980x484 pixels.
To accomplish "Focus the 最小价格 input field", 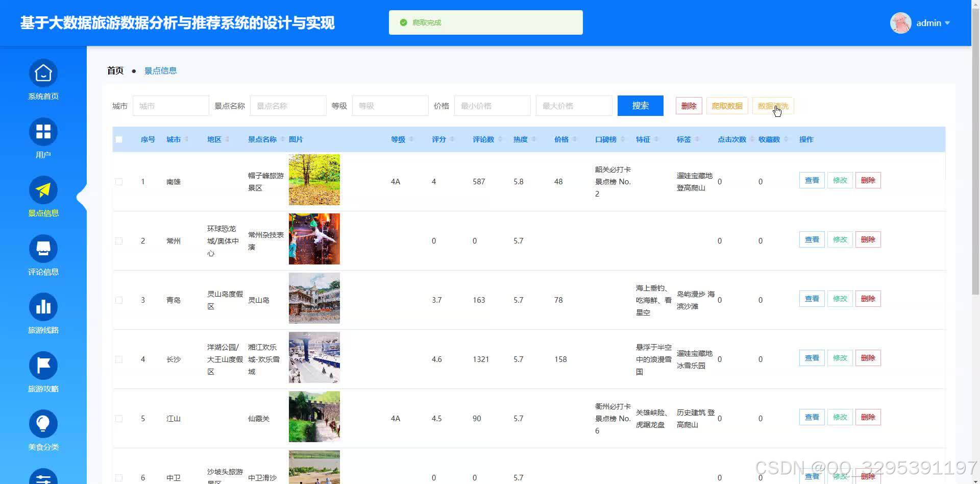I will 493,106.
